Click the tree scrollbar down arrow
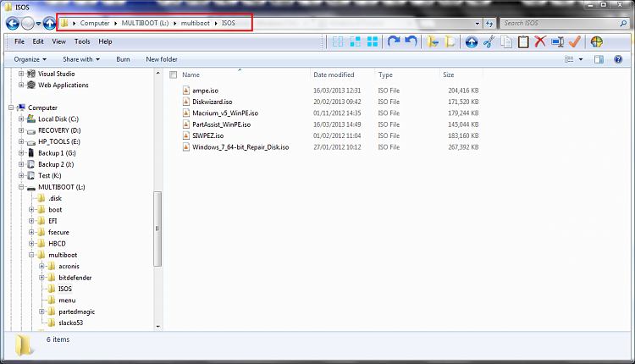This screenshot has width=635, height=364. [x=157, y=327]
